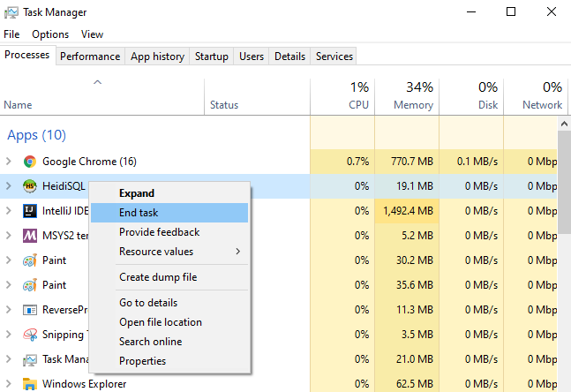Click the 3.5 MB memory cell
571x392 pixels.
[407, 335]
